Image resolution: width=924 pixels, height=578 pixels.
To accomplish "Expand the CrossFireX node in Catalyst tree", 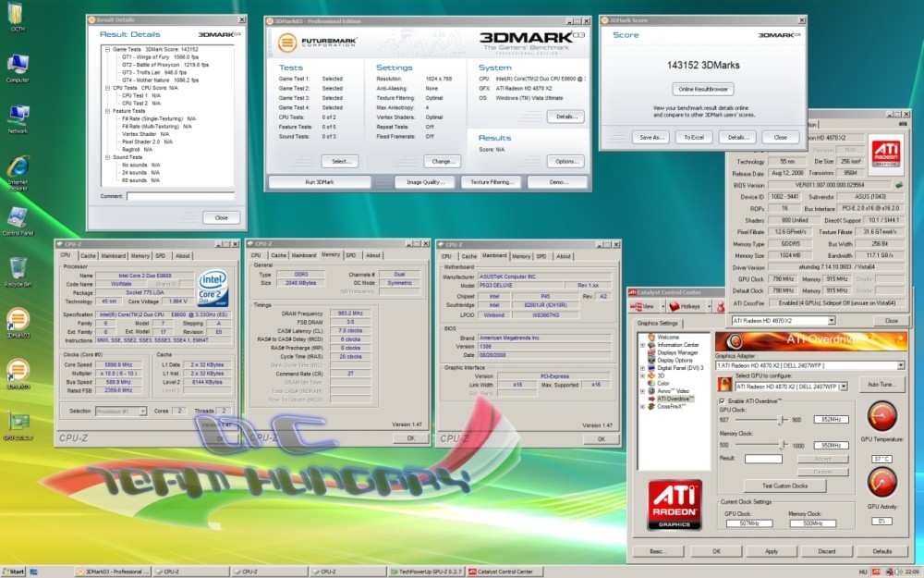I will [642, 406].
